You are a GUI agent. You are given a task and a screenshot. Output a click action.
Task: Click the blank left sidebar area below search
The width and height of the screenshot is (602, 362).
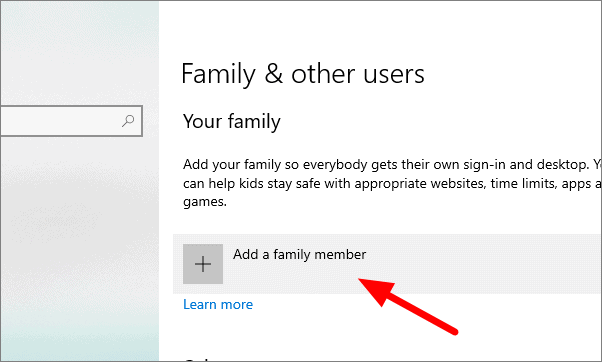pyautogui.click(x=79, y=246)
